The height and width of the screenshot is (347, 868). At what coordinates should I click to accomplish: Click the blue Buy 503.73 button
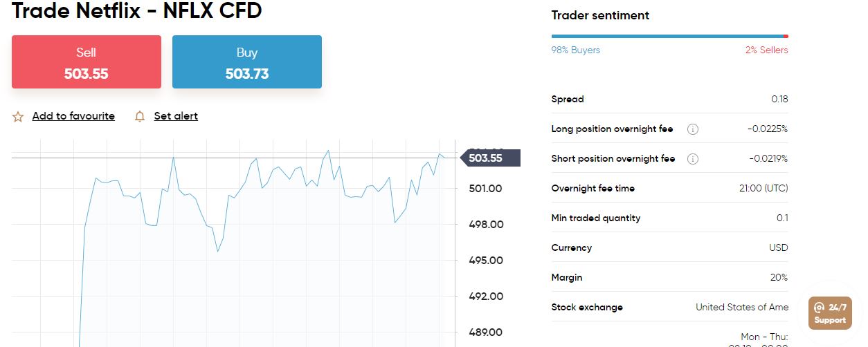(247, 62)
